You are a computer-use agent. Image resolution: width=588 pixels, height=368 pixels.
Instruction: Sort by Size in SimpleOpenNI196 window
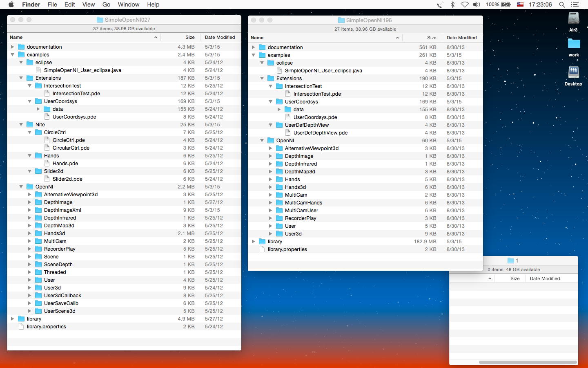click(x=421, y=38)
